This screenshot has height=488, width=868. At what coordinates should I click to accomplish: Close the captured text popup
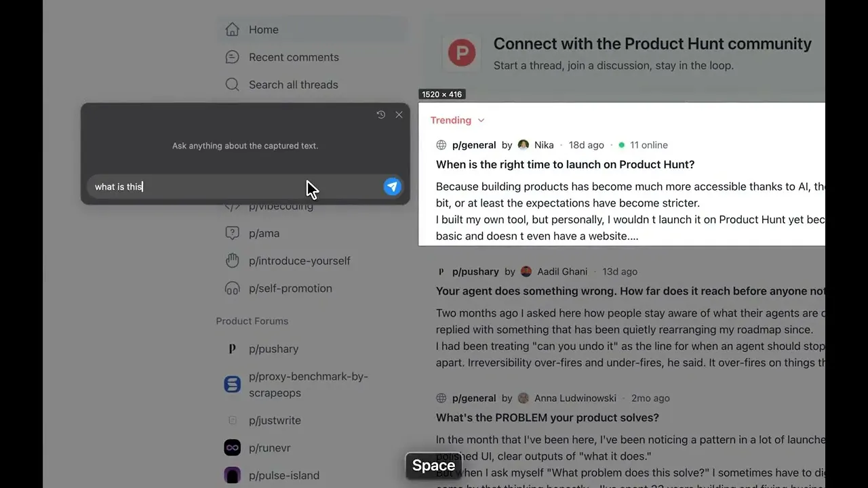click(399, 115)
